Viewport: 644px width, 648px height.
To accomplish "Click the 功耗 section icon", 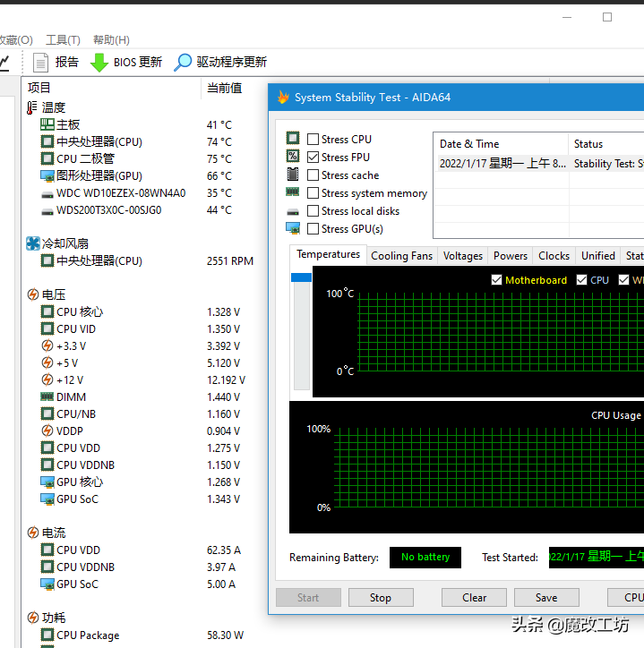I will pos(32,618).
